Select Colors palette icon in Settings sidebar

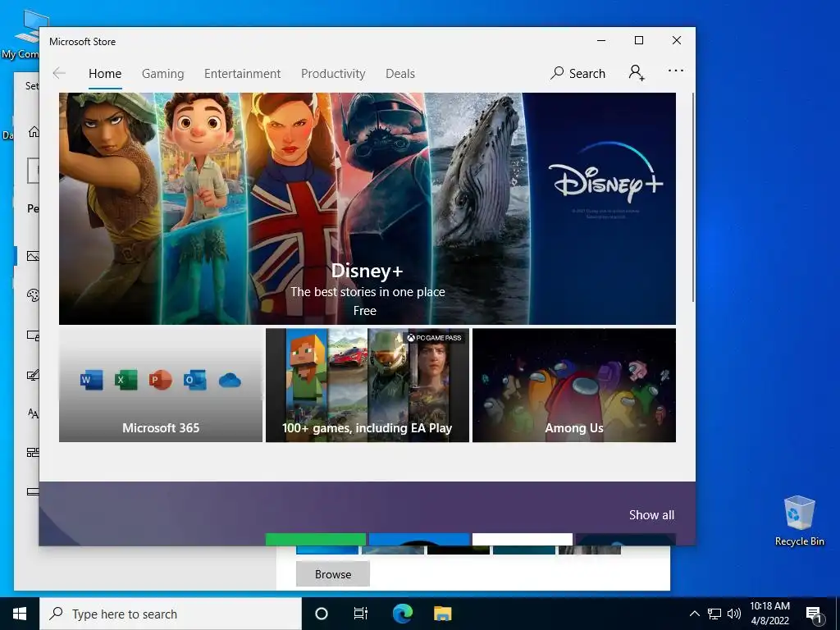pyautogui.click(x=33, y=295)
